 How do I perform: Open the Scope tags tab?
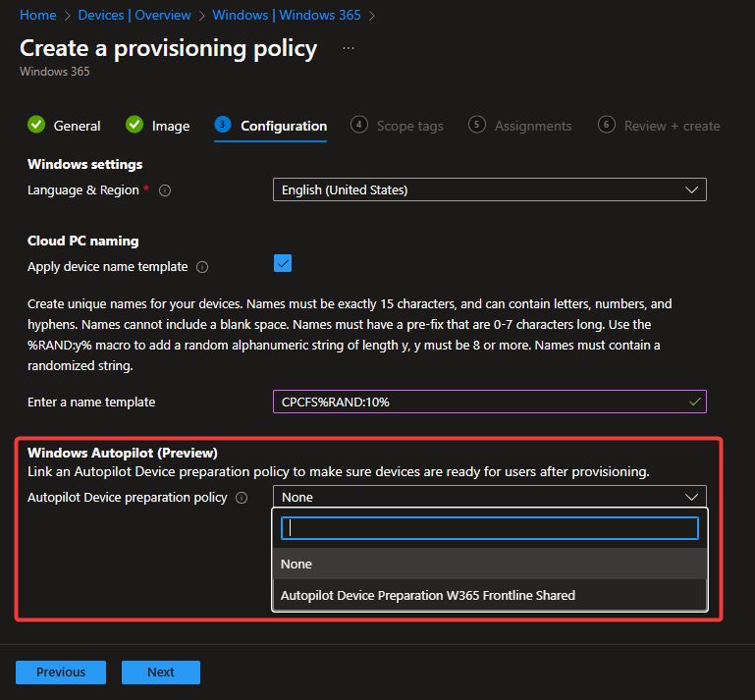click(x=397, y=125)
